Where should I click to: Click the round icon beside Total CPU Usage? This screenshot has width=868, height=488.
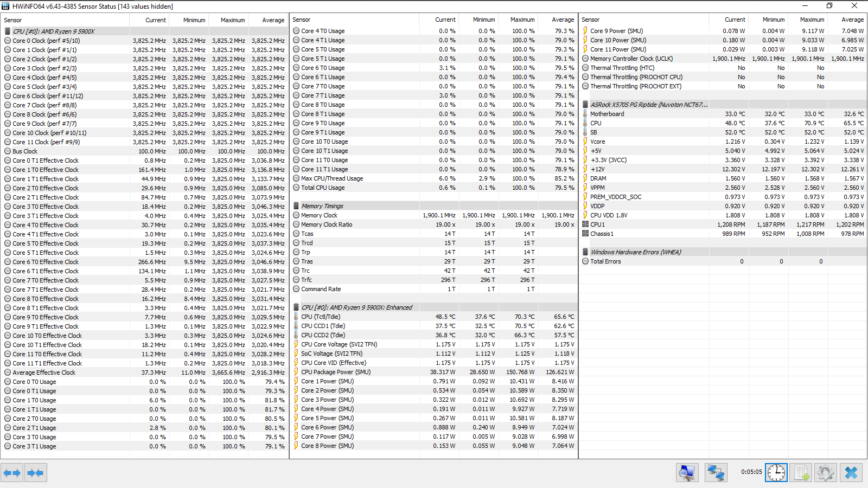[296, 188]
